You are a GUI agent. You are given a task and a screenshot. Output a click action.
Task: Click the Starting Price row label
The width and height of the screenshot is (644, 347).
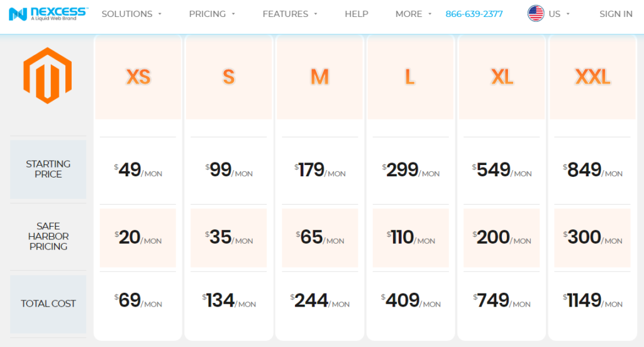click(48, 169)
